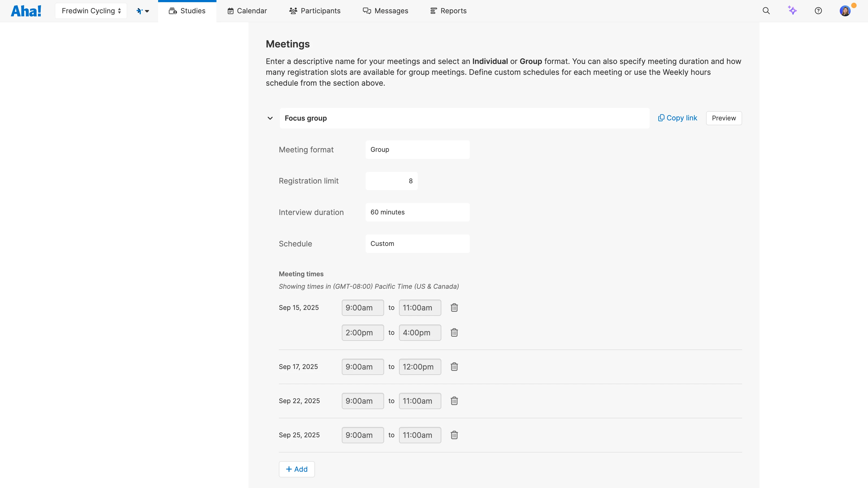Viewport: 868px width, 488px height.
Task: Open the user profile avatar
Action: [845, 11]
